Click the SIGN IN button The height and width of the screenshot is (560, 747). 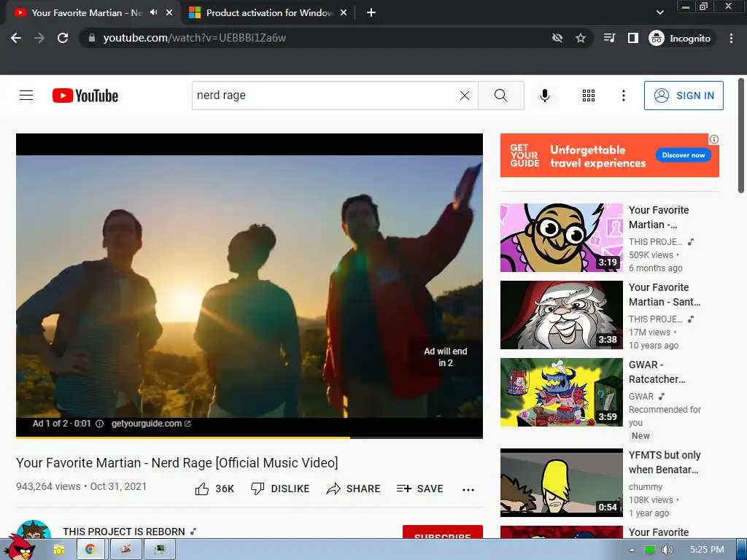coord(684,96)
